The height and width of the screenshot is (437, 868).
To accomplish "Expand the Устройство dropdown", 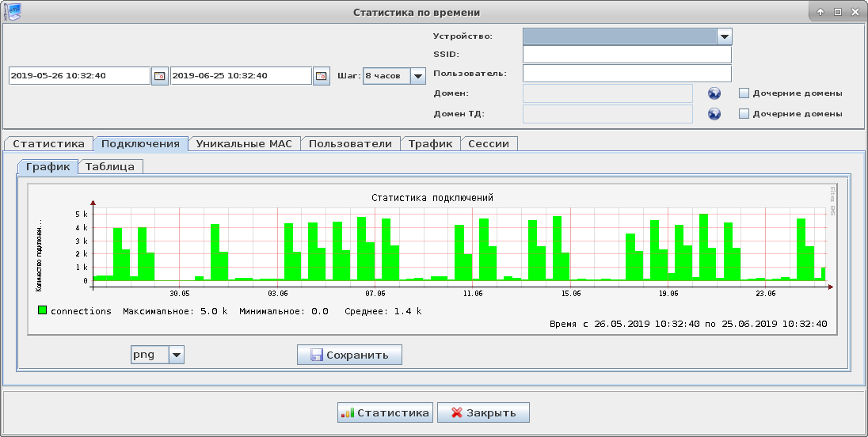I will 723,36.
